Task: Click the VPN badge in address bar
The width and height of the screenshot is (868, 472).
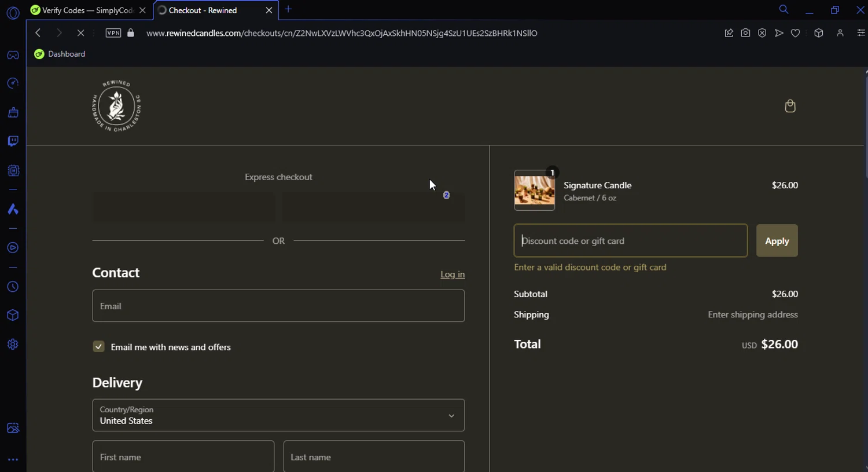Action: (113, 33)
